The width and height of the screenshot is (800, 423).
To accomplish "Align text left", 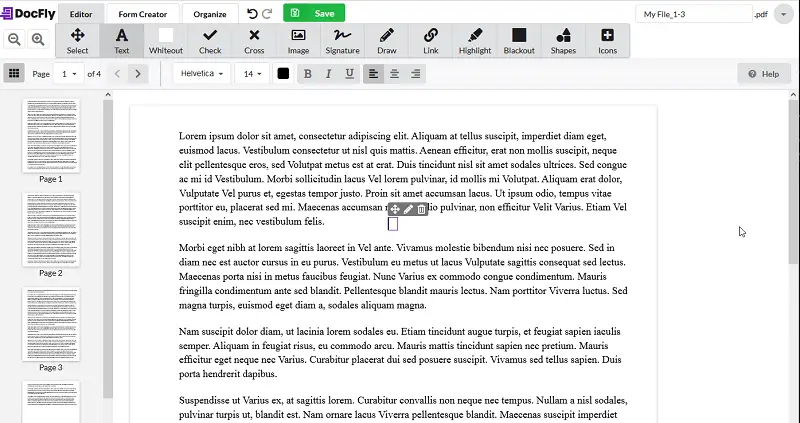I will click(373, 74).
